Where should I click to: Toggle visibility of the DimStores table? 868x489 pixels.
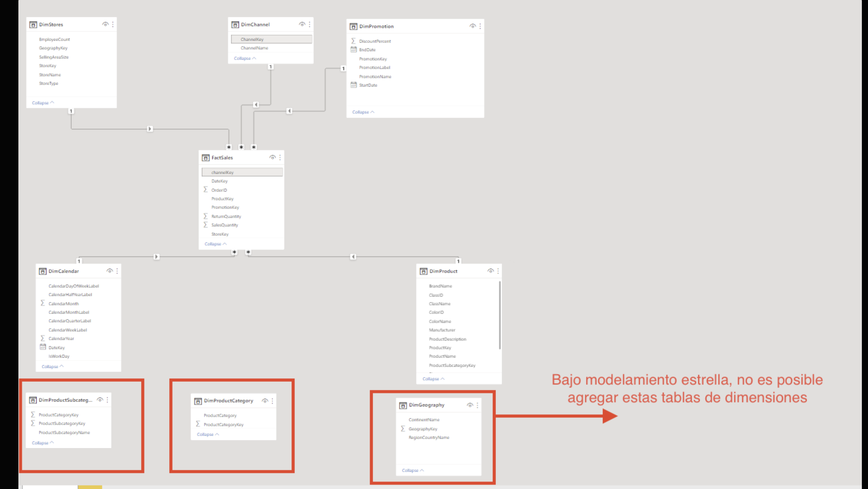tap(105, 24)
